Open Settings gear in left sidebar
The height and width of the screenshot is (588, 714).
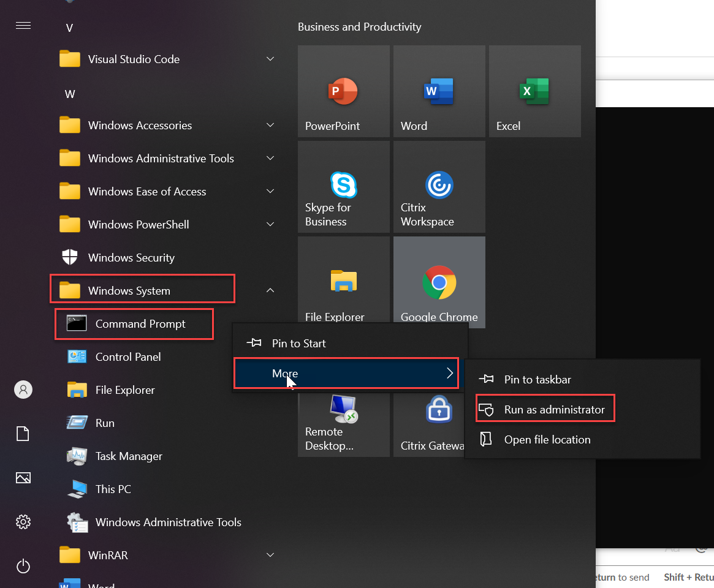[x=23, y=522]
